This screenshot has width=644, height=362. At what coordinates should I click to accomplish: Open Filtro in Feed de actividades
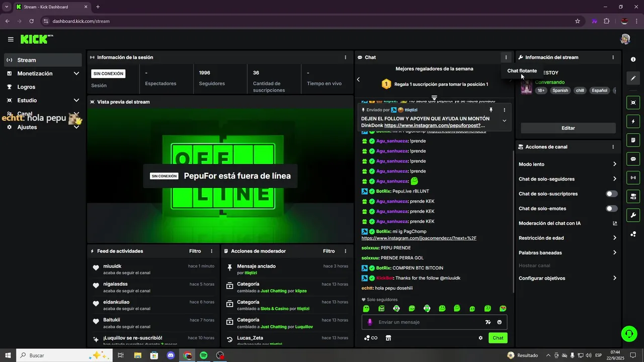pos(195,251)
